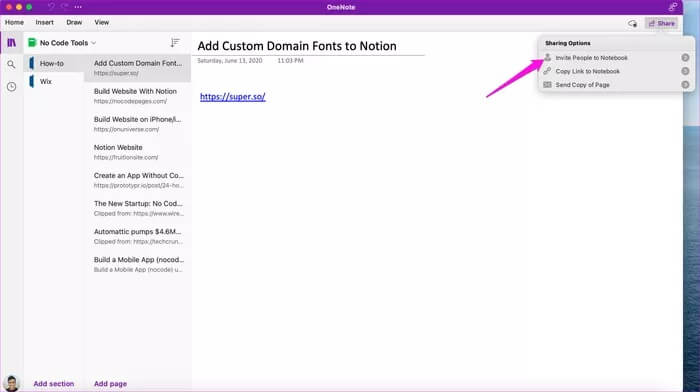Open recent notes clock icon
This screenshot has width=700, height=392.
12,87
